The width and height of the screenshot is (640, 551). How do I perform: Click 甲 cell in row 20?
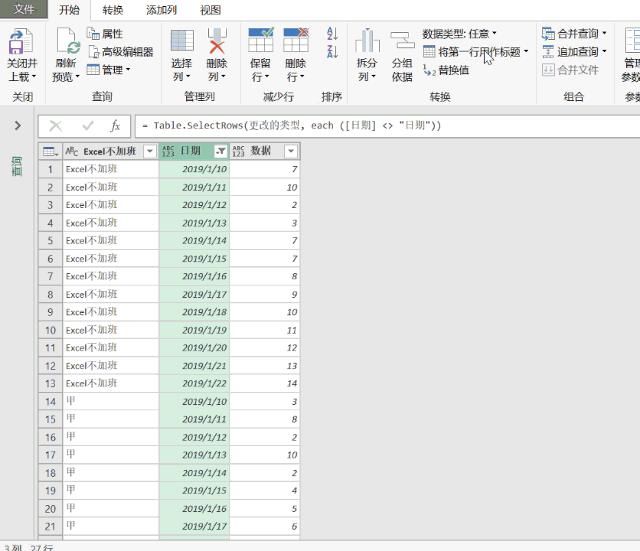[111, 509]
